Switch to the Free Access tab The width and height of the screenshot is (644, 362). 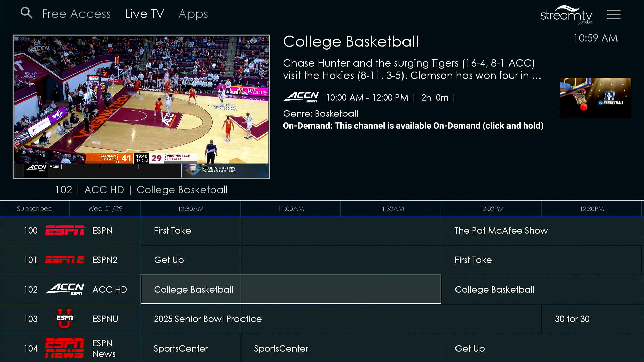[x=76, y=14]
